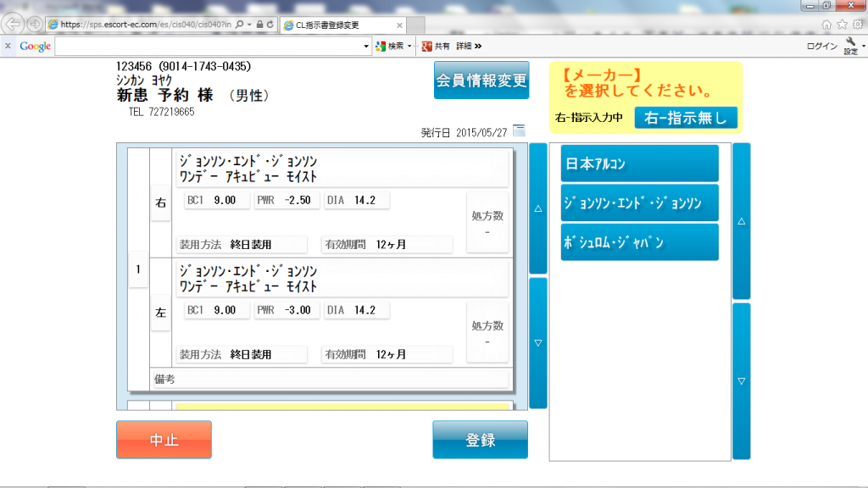Click prescription row number 1
This screenshot has width=868, height=488.
pyautogui.click(x=138, y=269)
